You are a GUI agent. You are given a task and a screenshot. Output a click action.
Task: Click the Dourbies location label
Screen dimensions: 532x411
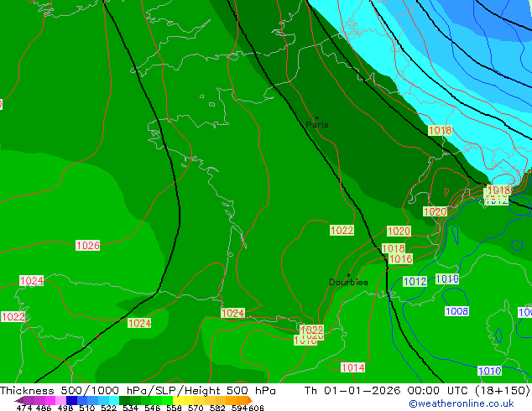point(348,282)
